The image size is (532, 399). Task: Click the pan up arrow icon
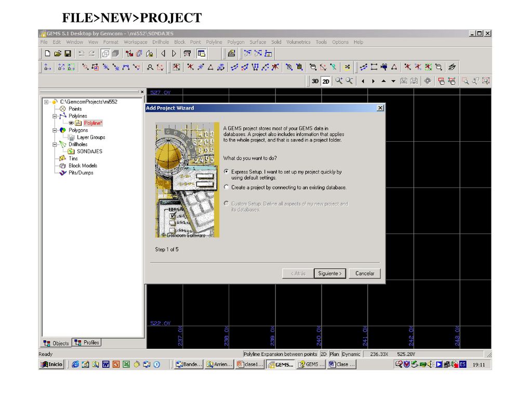(x=383, y=81)
